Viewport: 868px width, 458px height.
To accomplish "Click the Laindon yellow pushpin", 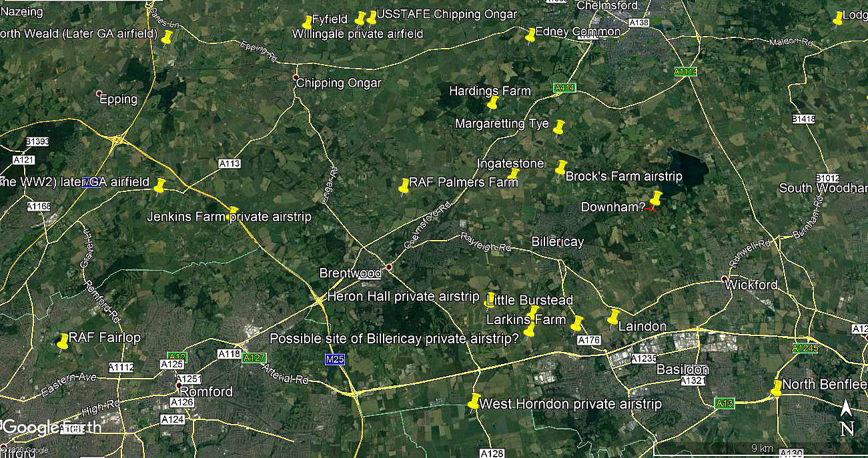I will tap(613, 317).
